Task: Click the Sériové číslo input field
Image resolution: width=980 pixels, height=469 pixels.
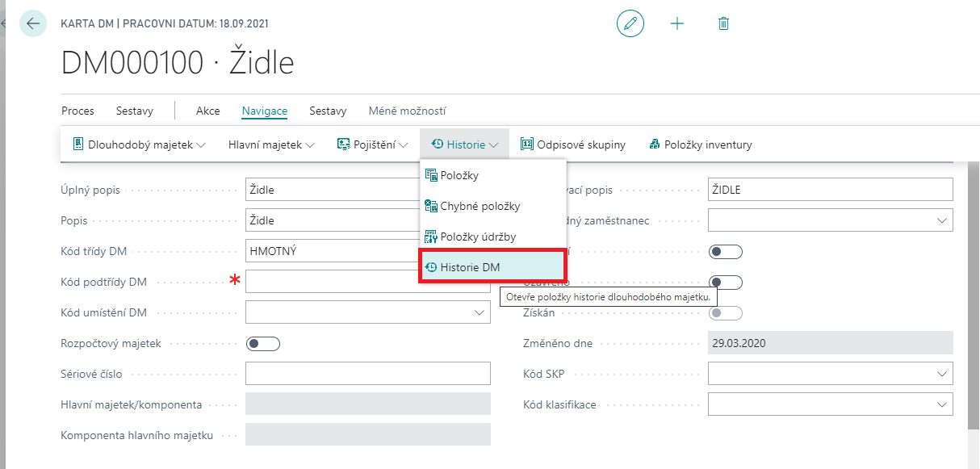Action: point(367,374)
